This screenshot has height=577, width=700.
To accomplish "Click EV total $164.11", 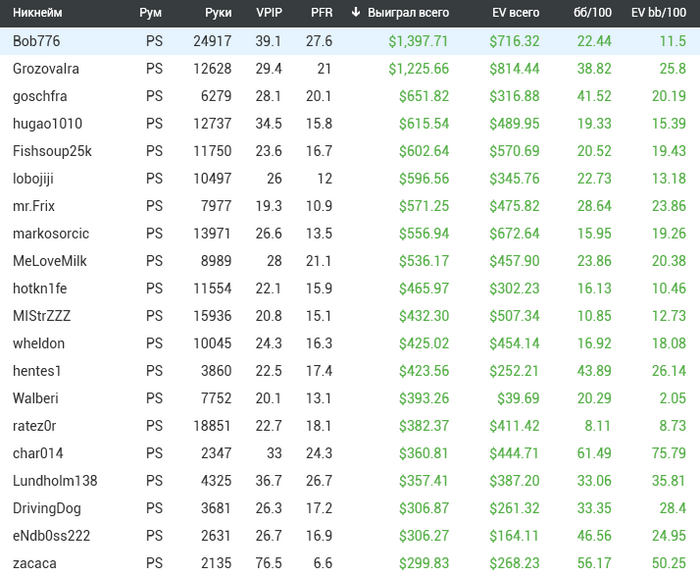I will 514,535.
